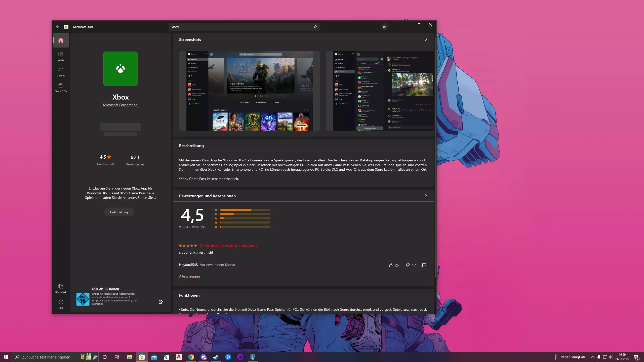Open the Regen klingt ab weather widget

[x=570, y=357]
